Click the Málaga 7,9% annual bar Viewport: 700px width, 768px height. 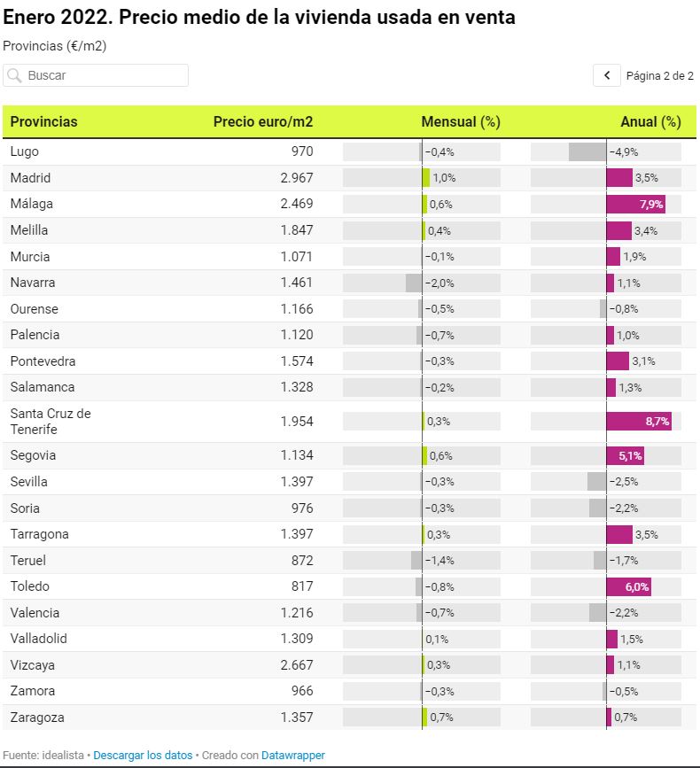coord(635,205)
